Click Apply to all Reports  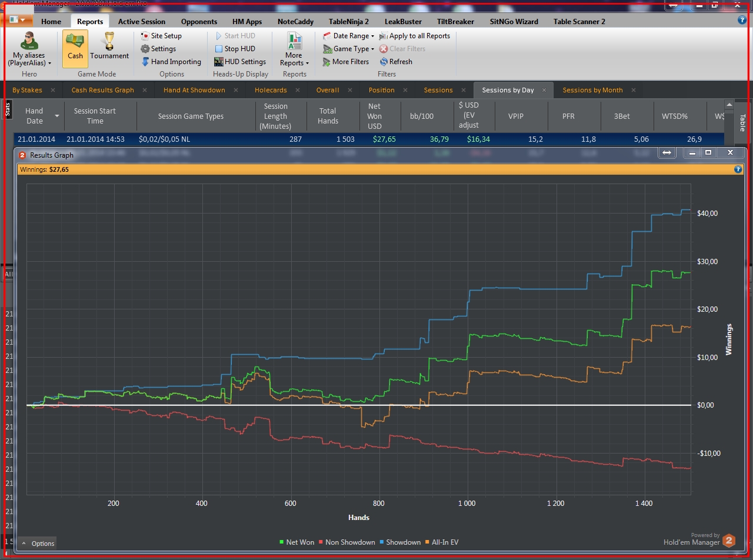[x=414, y=36]
